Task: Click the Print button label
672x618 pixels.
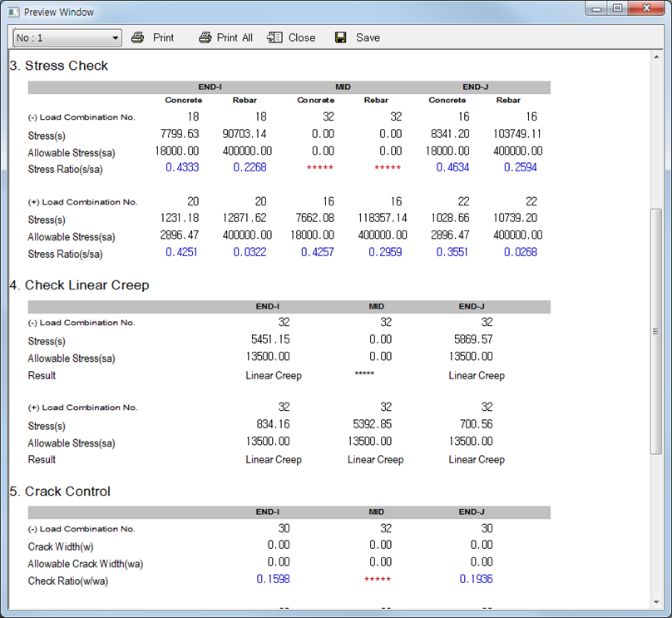Action: (x=163, y=37)
